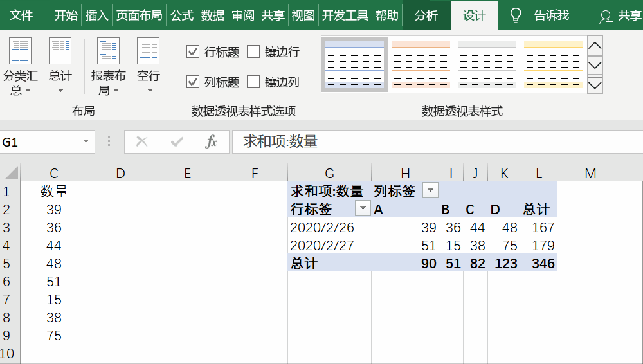Expand the 行标签 filter dropdown
The height and width of the screenshot is (364, 643).
(x=363, y=208)
